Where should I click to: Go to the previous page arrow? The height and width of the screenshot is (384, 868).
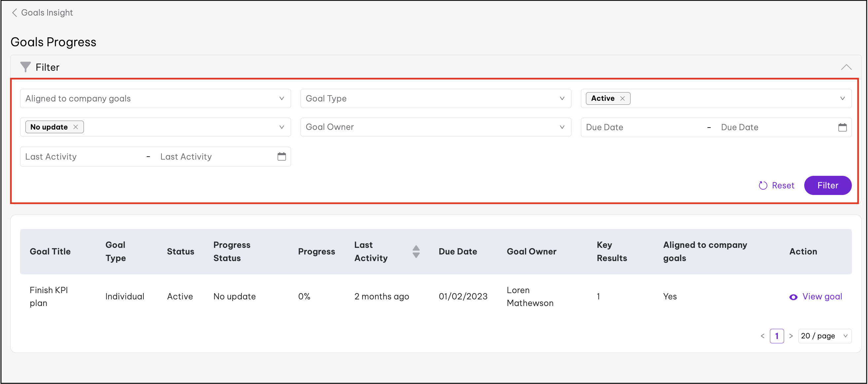763,336
